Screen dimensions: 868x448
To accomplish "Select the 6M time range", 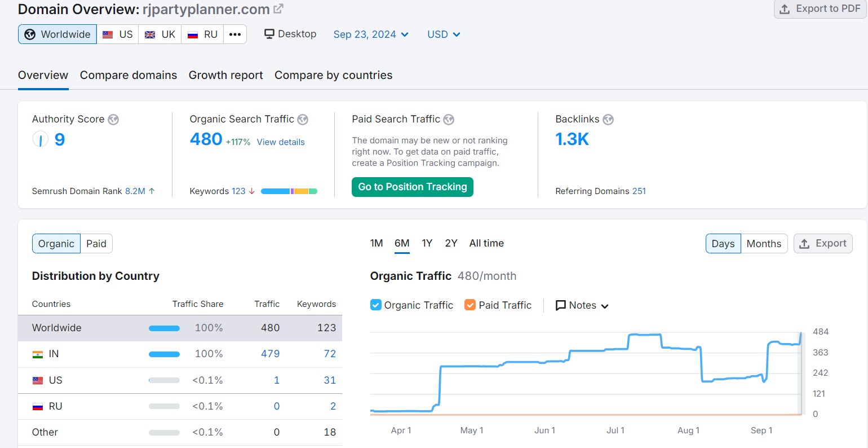I will click(402, 243).
